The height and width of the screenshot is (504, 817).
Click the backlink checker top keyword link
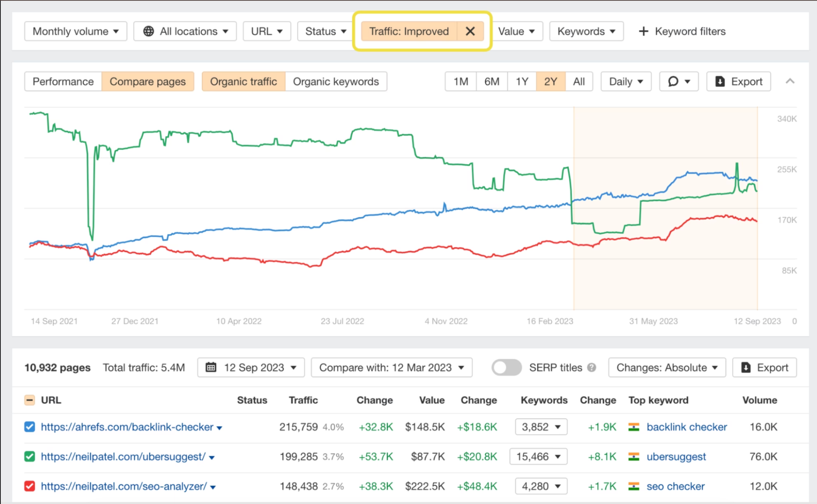(687, 427)
